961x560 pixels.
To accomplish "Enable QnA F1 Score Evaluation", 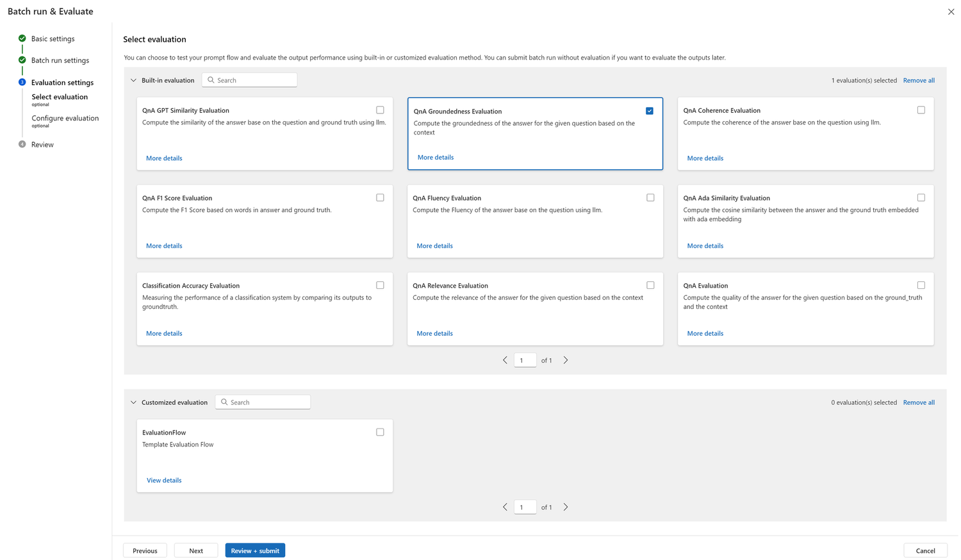I will (380, 197).
